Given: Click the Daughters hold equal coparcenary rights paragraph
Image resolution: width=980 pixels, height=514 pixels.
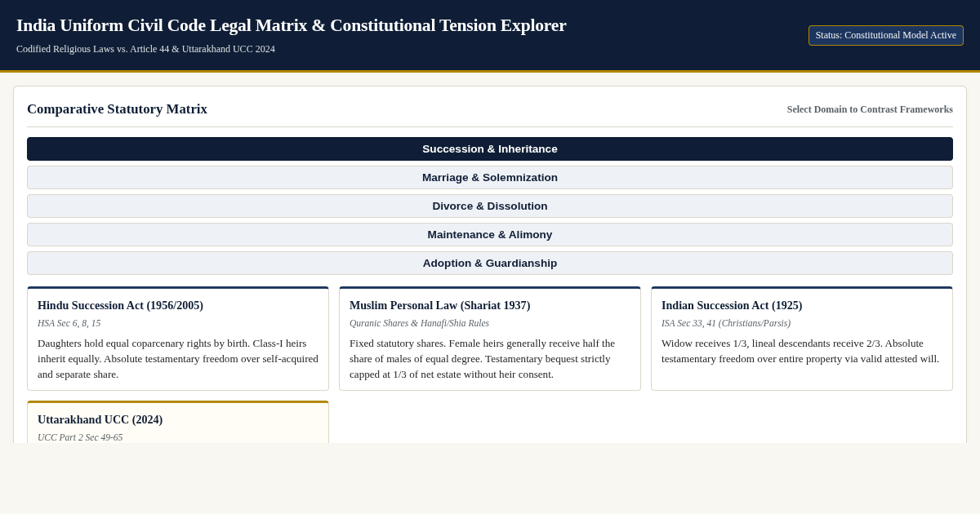Looking at the screenshot, I should (x=178, y=359).
